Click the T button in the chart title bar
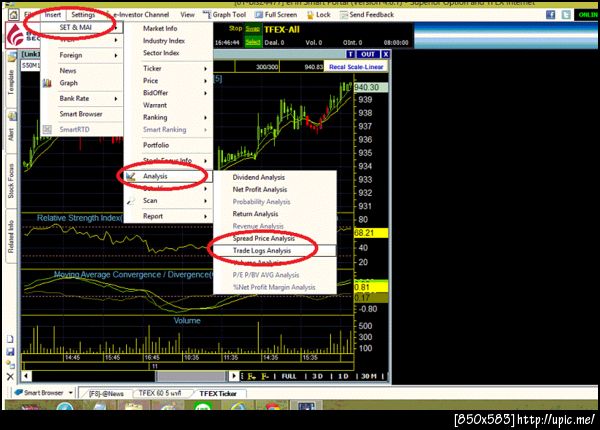 pyautogui.click(x=350, y=54)
